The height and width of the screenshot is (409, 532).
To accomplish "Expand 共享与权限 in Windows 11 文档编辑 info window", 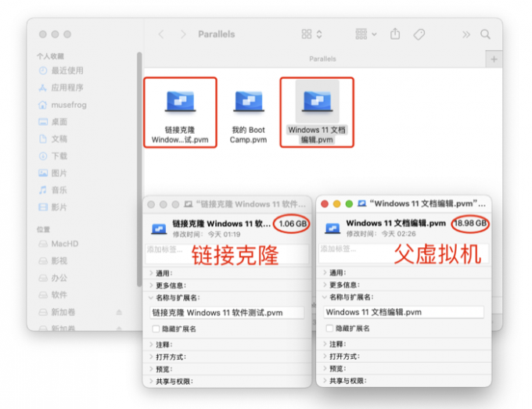I will tap(325, 381).
